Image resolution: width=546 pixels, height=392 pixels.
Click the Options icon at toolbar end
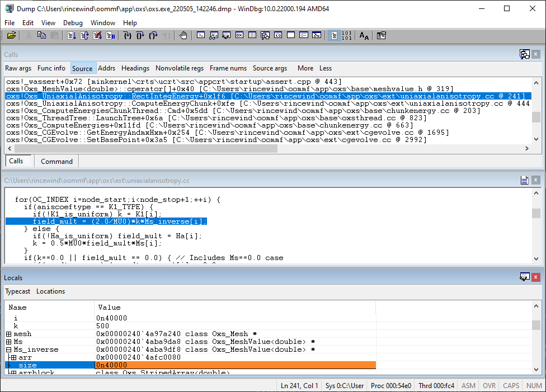click(382, 36)
